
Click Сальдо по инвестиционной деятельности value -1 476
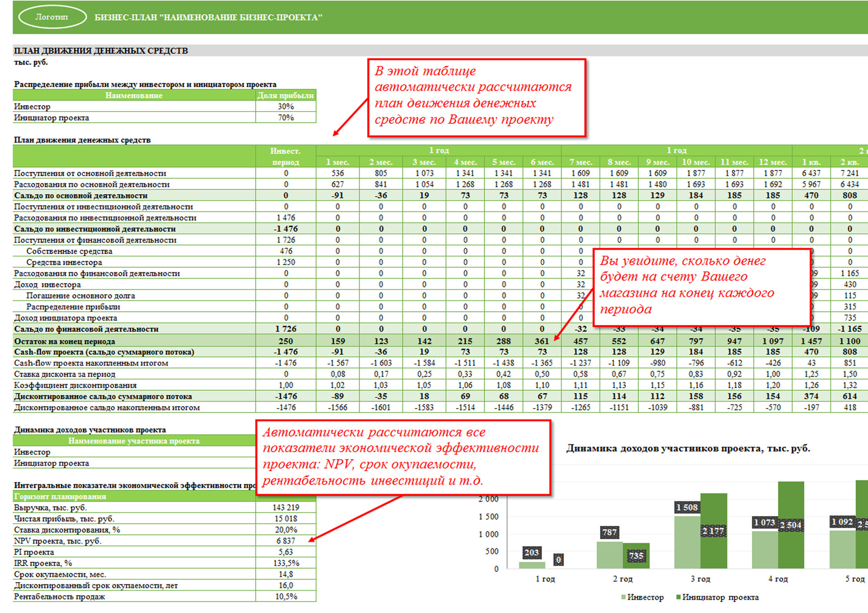point(286,229)
